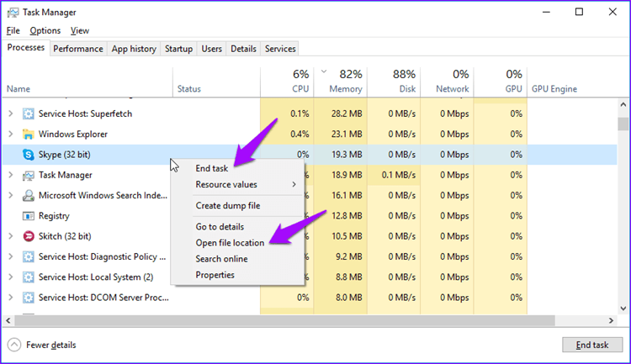Click Fewer details link text
The height and width of the screenshot is (364, 631).
[x=51, y=345]
